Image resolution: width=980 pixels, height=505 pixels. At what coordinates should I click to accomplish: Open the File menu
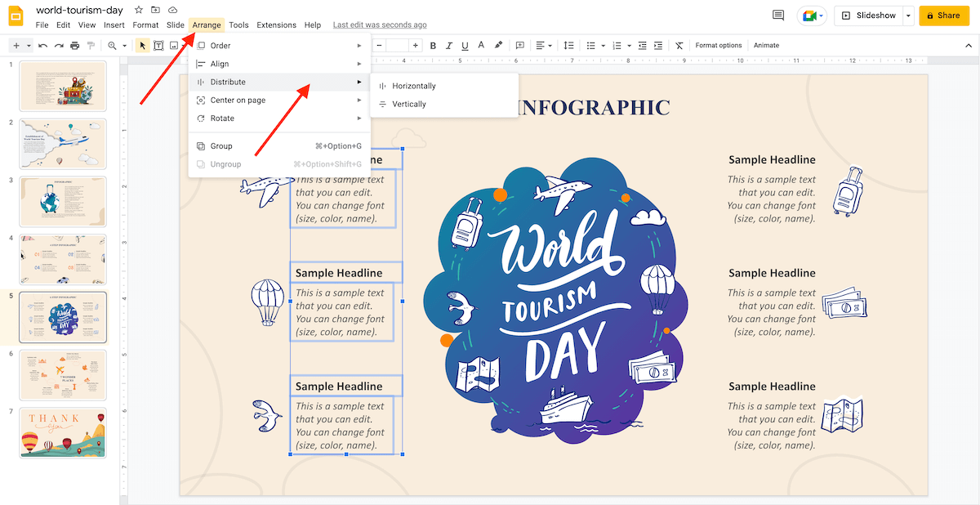(42, 25)
